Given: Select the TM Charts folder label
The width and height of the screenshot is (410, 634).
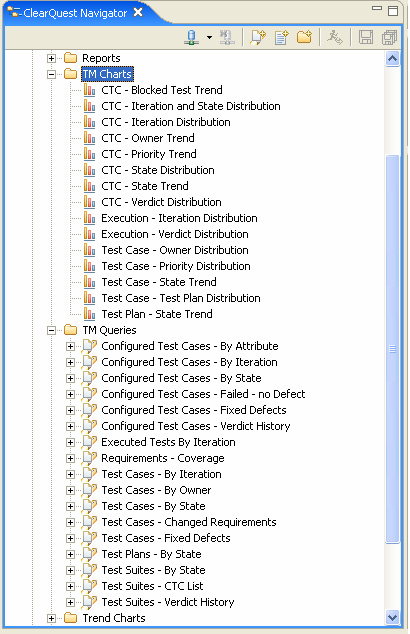Looking at the screenshot, I should tap(107, 74).
